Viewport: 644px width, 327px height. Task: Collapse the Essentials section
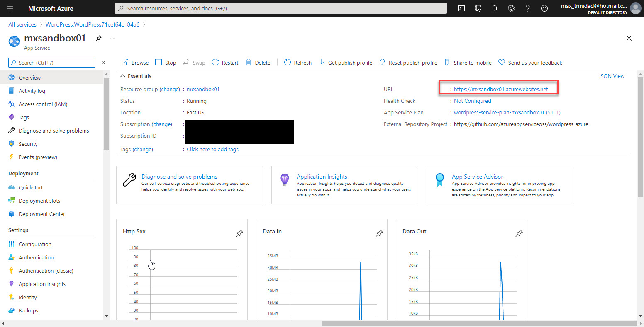(136, 76)
